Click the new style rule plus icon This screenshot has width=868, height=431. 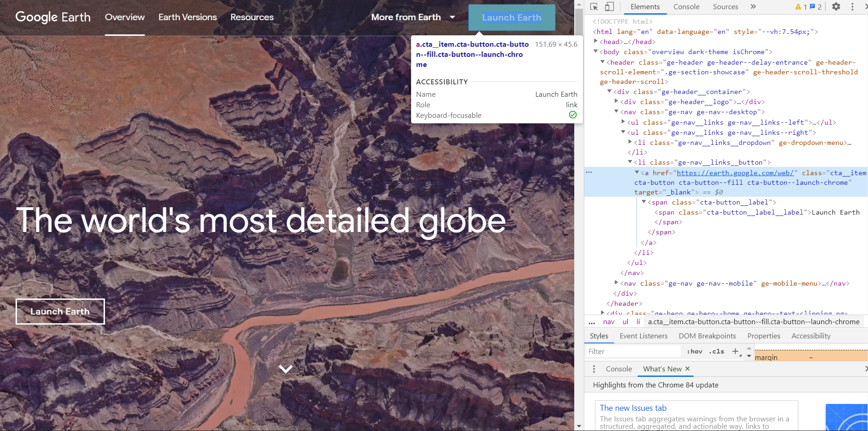click(x=736, y=351)
